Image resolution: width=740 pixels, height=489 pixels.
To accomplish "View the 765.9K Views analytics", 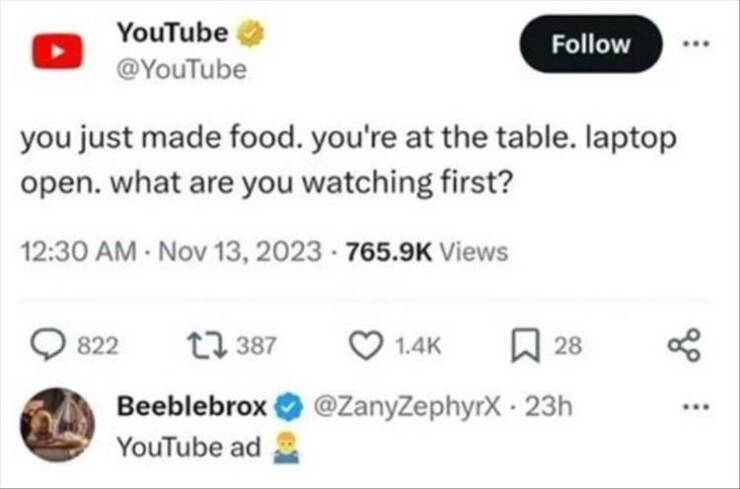I will coord(427,252).
